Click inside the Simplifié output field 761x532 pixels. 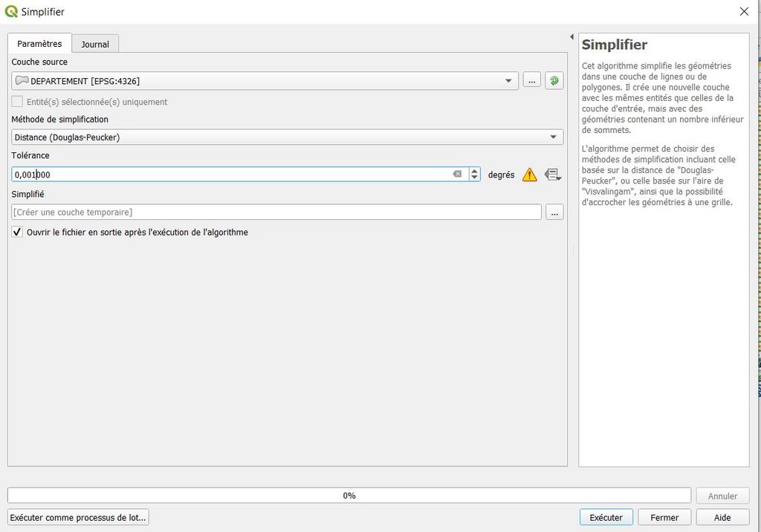coord(276,213)
